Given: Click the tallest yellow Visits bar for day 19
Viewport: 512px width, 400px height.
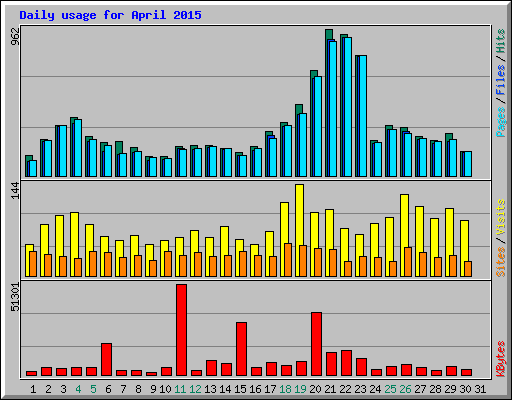Looking at the screenshot, I should click(x=299, y=215).
